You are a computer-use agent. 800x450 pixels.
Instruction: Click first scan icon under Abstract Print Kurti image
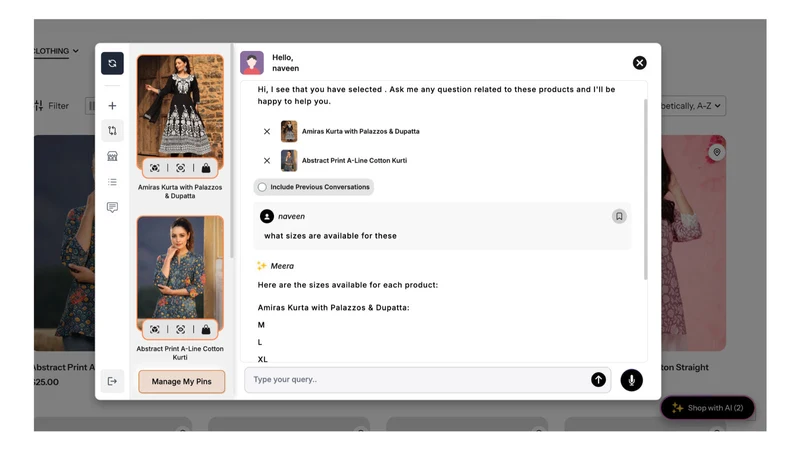[x=155, y=330]
